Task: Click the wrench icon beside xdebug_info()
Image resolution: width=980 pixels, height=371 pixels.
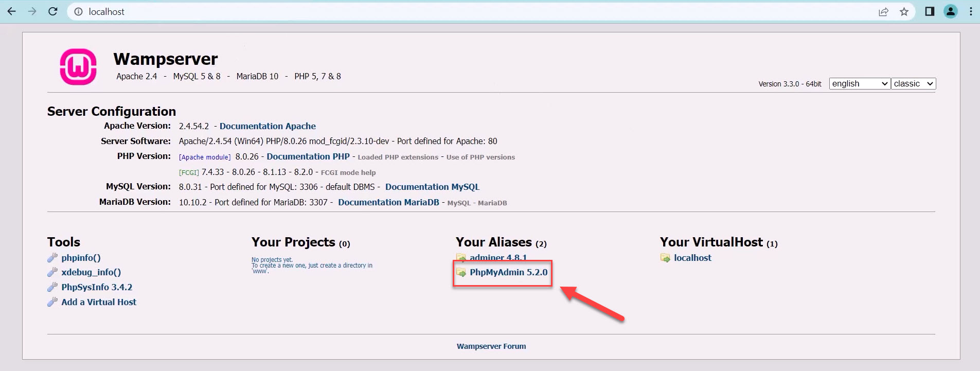Action: (x=52, y=272)
